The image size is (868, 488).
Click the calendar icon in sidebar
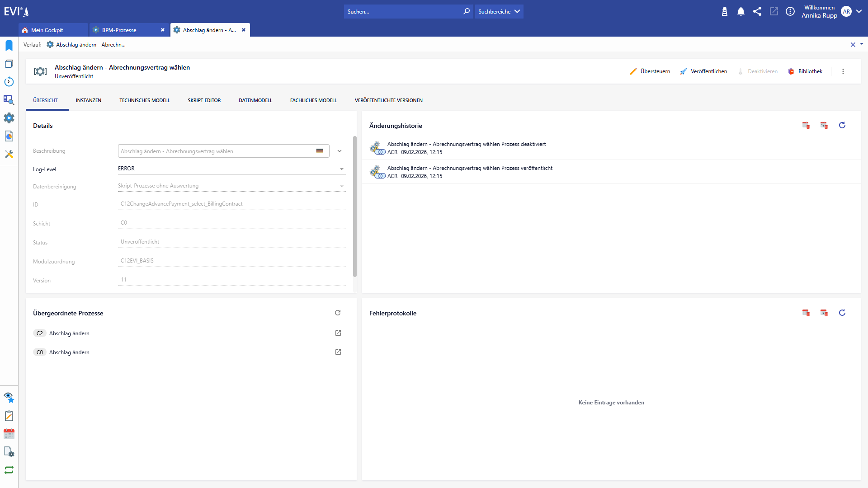click(x=9, y=434)
